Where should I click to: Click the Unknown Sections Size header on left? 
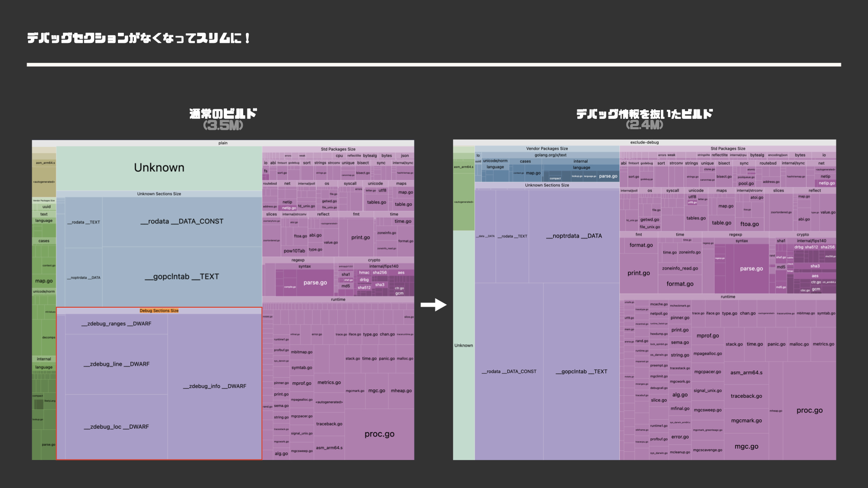pyautogui.click(x=159, y=194)
